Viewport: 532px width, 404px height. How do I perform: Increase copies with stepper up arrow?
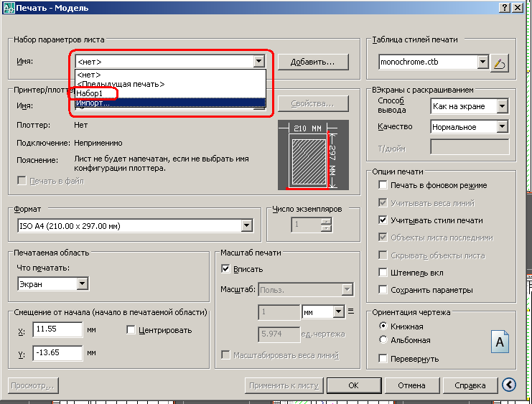coord(326,221)
